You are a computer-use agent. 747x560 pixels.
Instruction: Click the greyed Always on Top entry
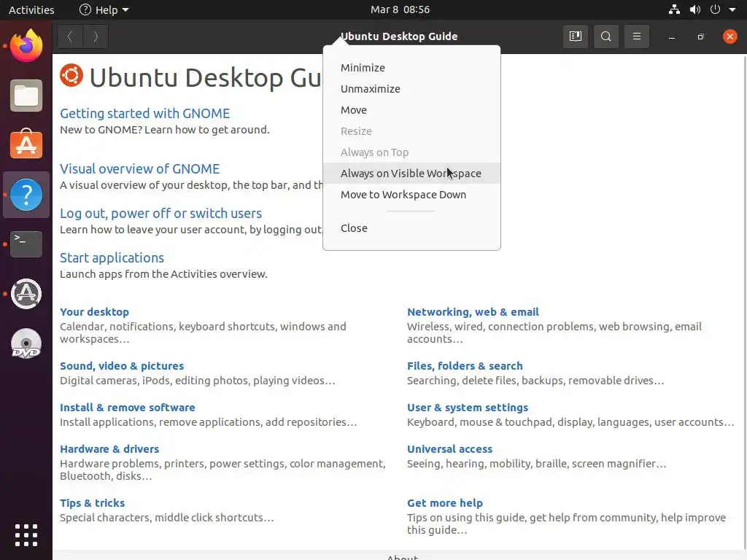[411, 152]
